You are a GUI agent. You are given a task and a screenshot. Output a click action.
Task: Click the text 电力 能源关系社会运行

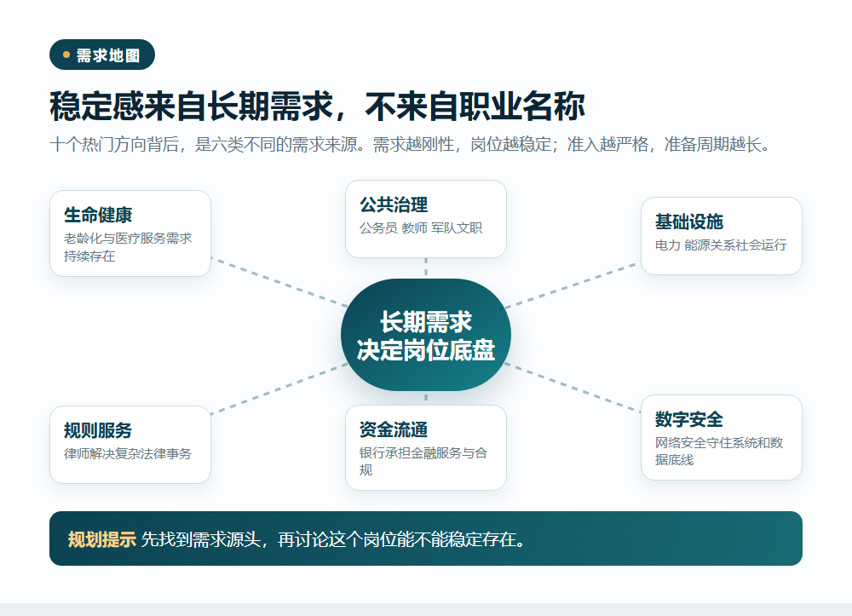click(721, 245)
